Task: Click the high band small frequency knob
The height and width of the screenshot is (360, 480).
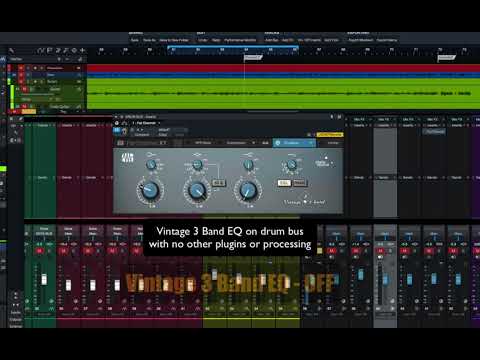Action: pos(248,164)
